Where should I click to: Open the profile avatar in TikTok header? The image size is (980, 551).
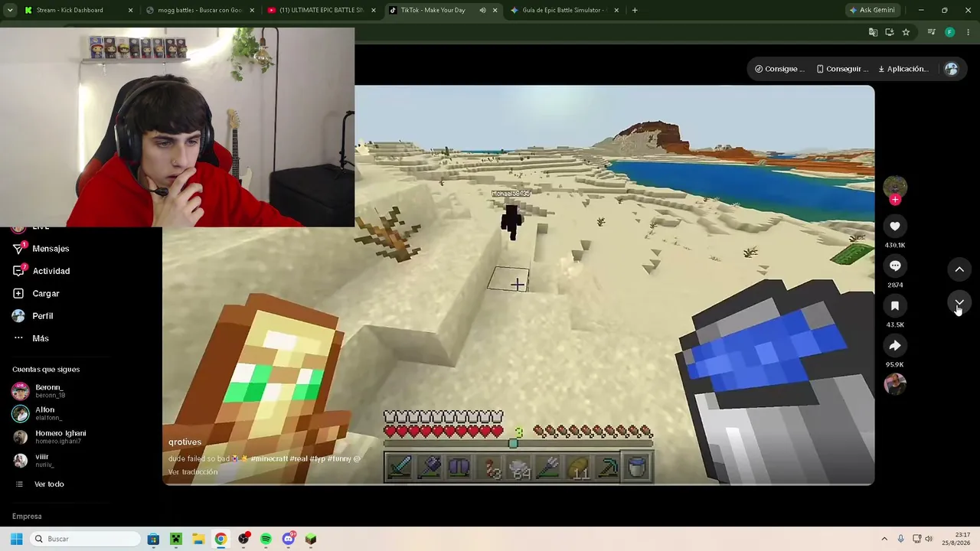point(952,69)
